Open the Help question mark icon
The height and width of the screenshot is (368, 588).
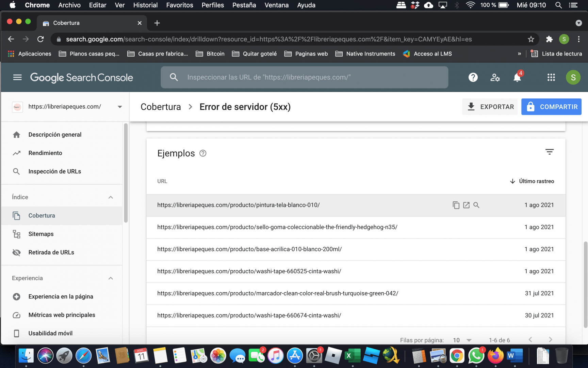pyautogui.click(x=473, y=77)
